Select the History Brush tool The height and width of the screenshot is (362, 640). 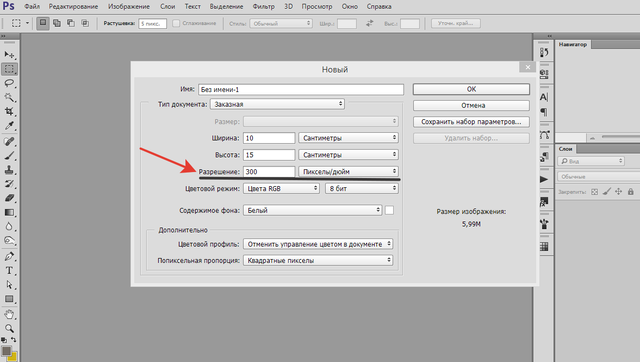click(x=9, y=184)
